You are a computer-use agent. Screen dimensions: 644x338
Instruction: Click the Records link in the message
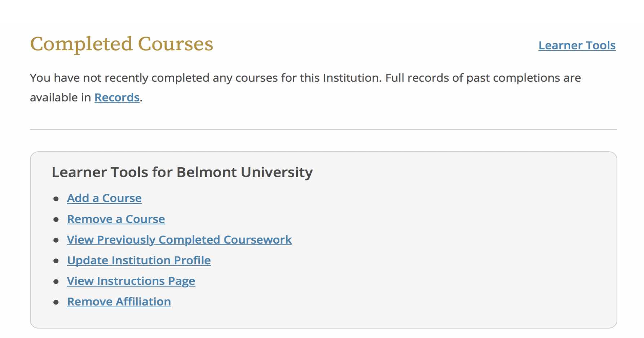click(117, 97)
